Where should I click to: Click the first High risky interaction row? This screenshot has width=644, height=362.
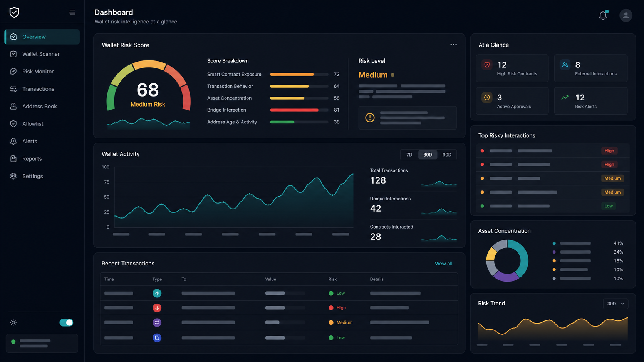click(553, 151)
